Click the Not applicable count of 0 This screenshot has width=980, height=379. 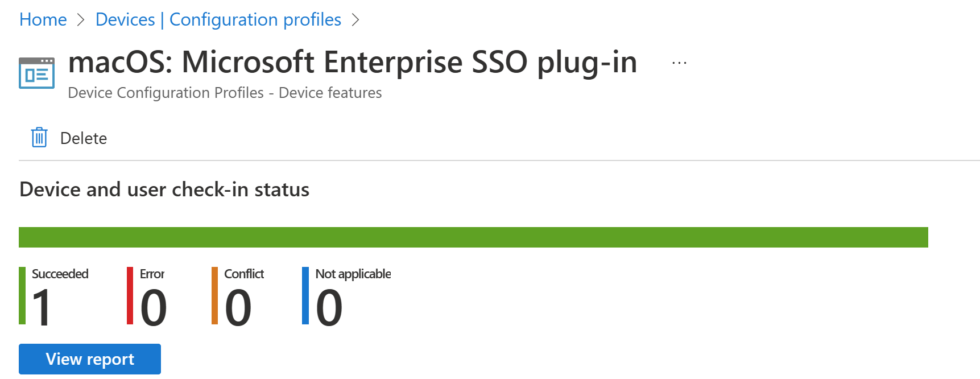(x=330, y=307)
